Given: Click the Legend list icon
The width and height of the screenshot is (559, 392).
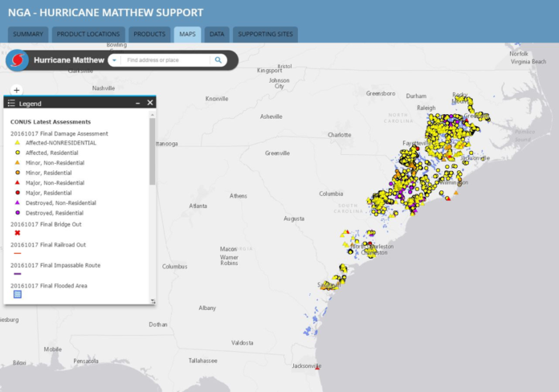Looking at the screenshot, I should 11,104.
